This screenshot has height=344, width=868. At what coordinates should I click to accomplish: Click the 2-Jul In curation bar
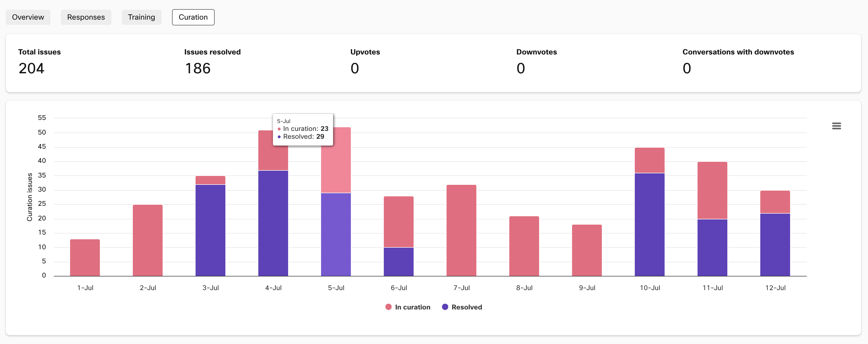coord(148,241)
